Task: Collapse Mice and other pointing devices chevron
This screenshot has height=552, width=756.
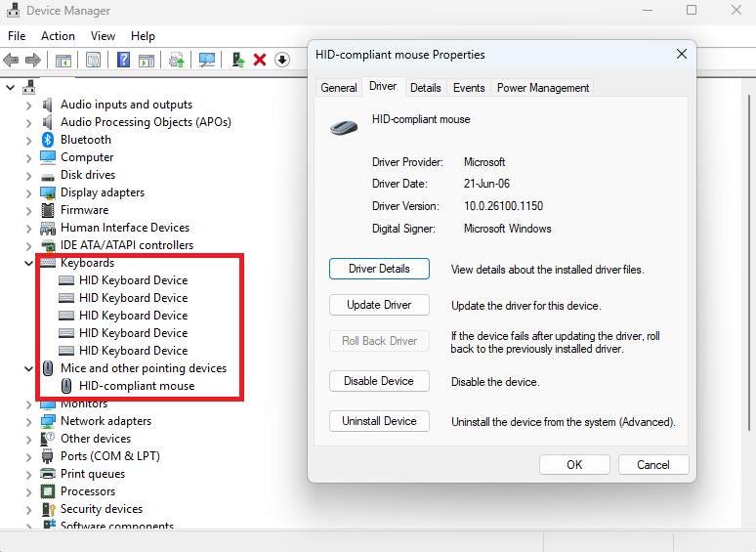Action: pyautogui.click(x=29, y=368)
